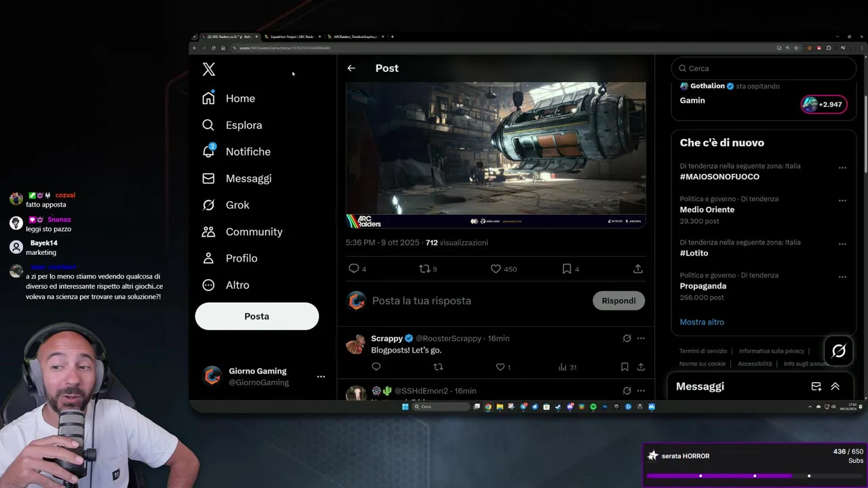Click the browser address bar URL

[285, 48]
